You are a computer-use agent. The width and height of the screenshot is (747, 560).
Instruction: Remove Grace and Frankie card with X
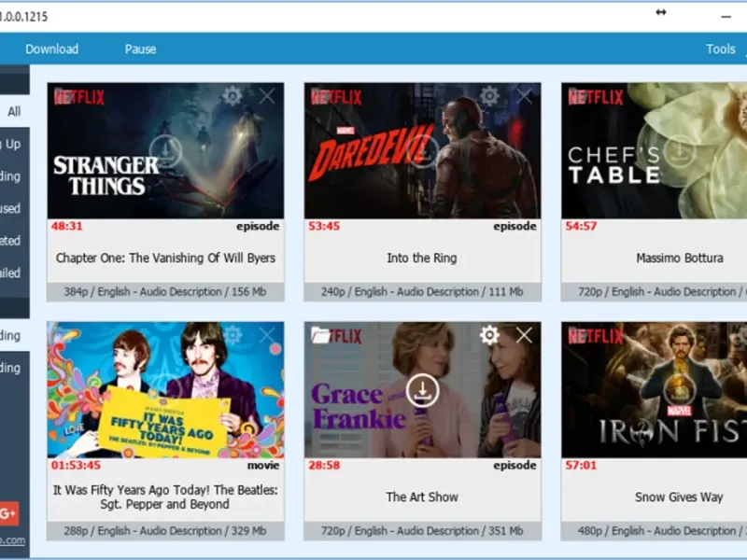pyautogui.click(x=524, y=335)
